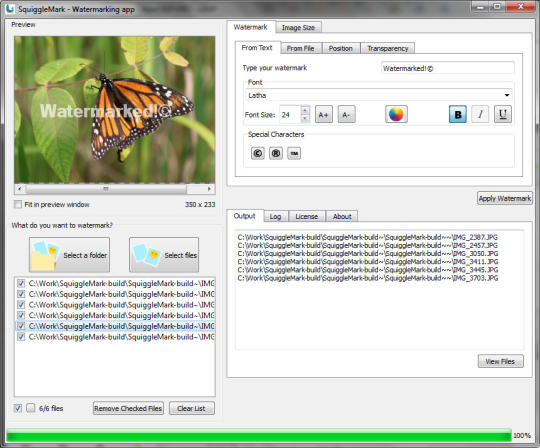
Task: Uncheck the highlighted fifth file checkbox
Action: coord(21,326)
